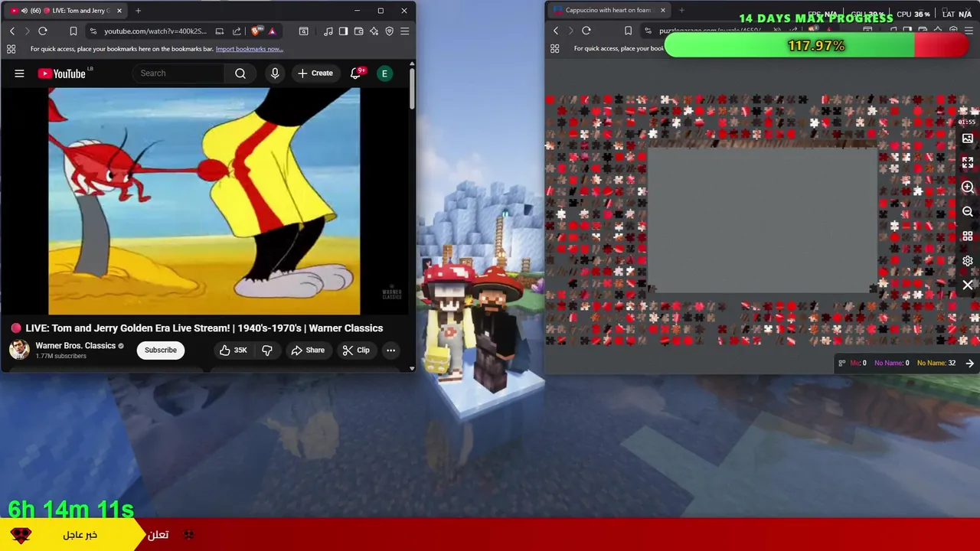Reload the puzzle page
Image resolution: width=980 pixels, height=551 pixels.
tap(586, 31)
